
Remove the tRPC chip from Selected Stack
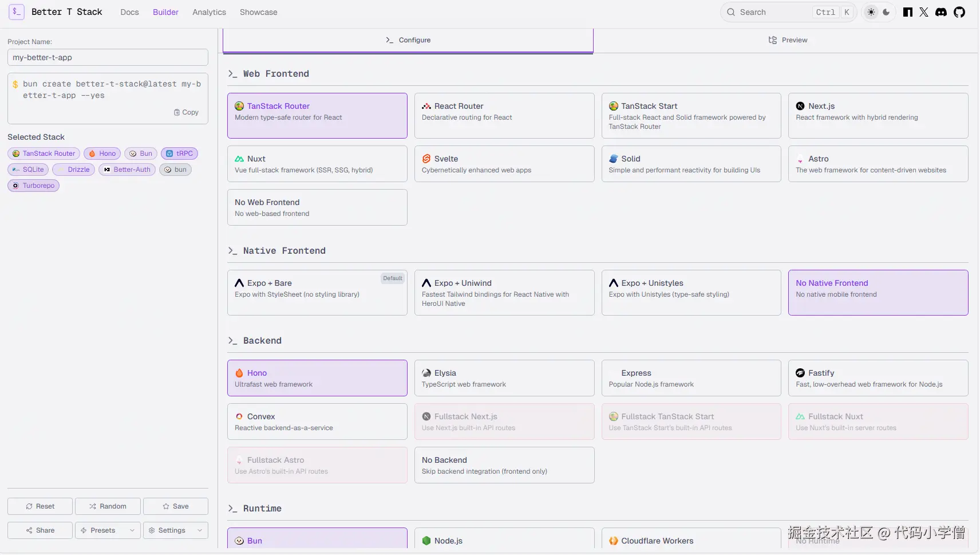[x=179, y=153]
